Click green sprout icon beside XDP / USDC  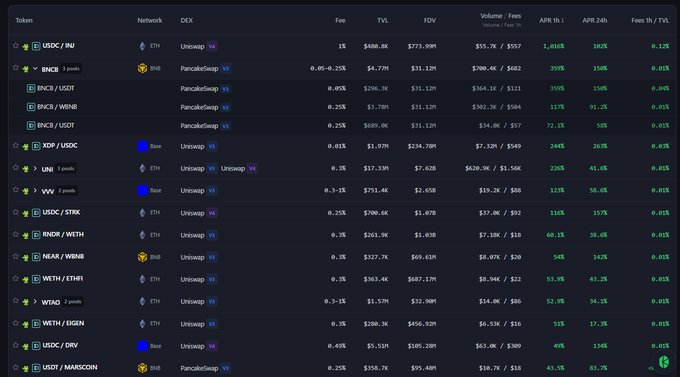[x=26, y=147]
